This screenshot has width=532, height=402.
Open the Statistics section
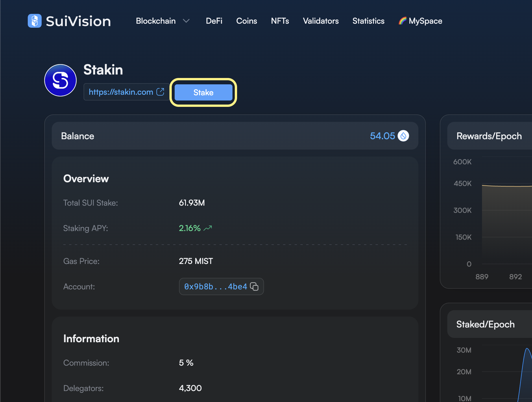pos(368,21)
